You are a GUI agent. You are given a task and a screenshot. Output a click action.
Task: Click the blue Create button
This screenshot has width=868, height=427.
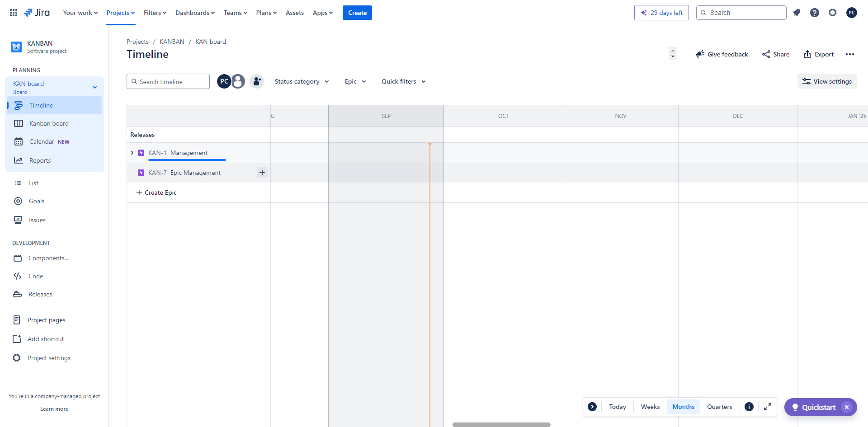357,13
